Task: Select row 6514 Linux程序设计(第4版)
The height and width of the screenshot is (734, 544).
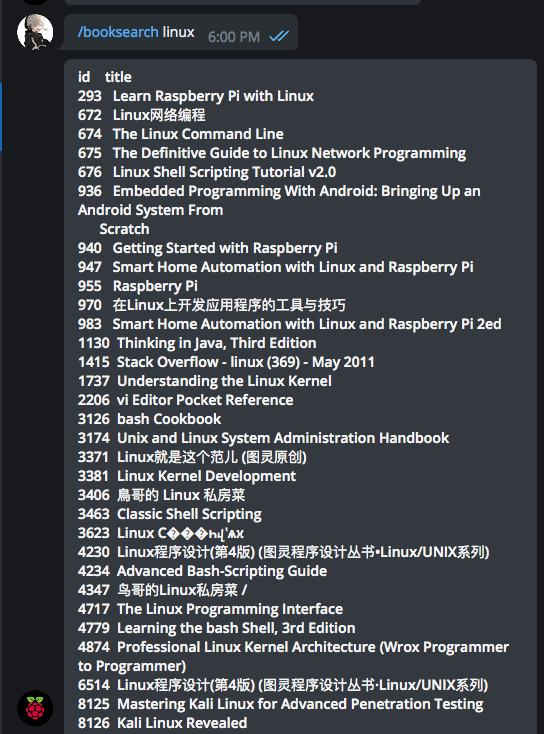Action: pos(283,685)
